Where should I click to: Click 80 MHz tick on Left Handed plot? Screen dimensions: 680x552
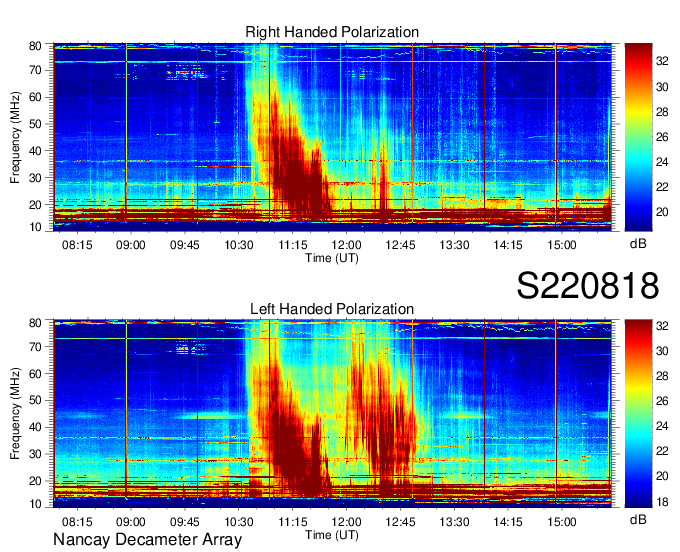(35, 323)
